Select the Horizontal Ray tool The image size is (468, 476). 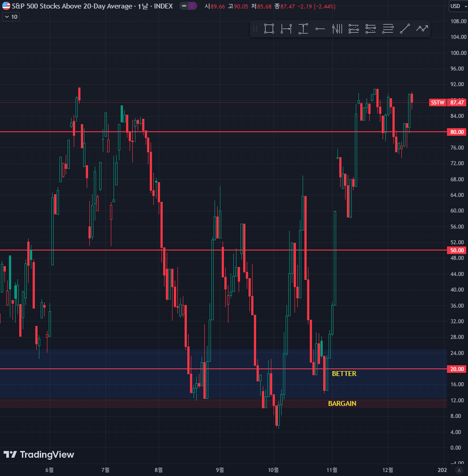pyautogui.click(x=320, y=29)
